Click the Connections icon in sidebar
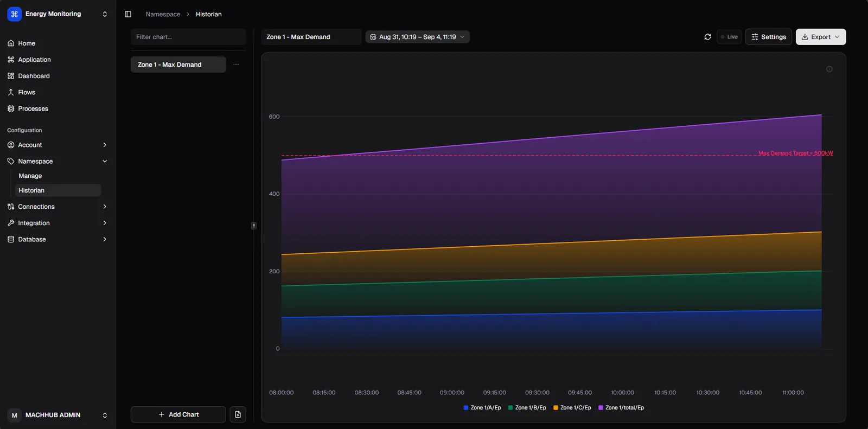The height and width of the screenshot is (429, 868). coord(11,207)
